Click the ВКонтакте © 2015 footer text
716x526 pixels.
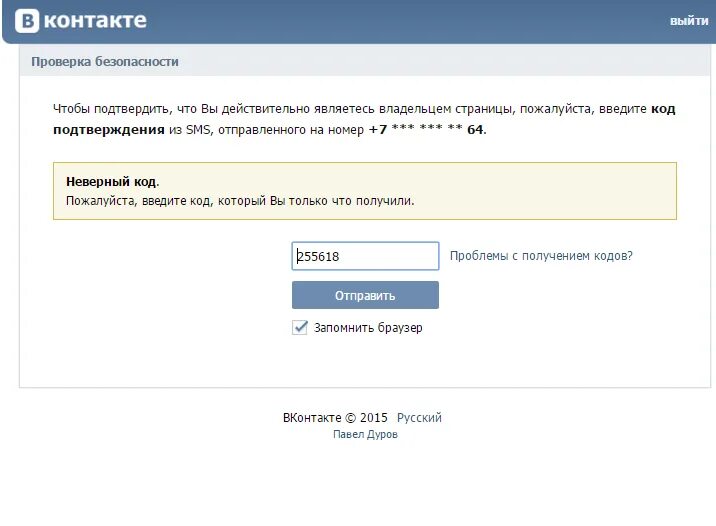coord(335,417)
